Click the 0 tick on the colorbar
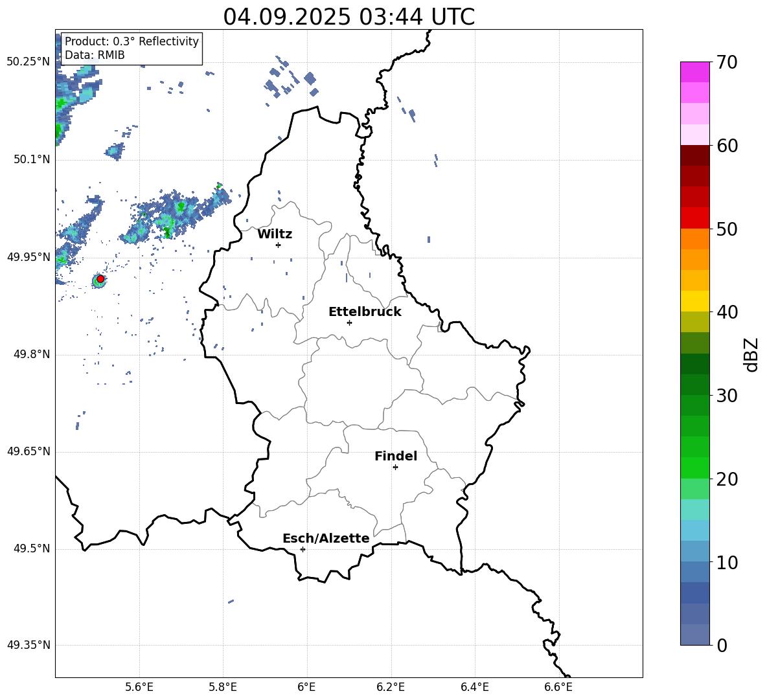Image resolution: width=767 pixels, height=700 pixels. point(722,645)
